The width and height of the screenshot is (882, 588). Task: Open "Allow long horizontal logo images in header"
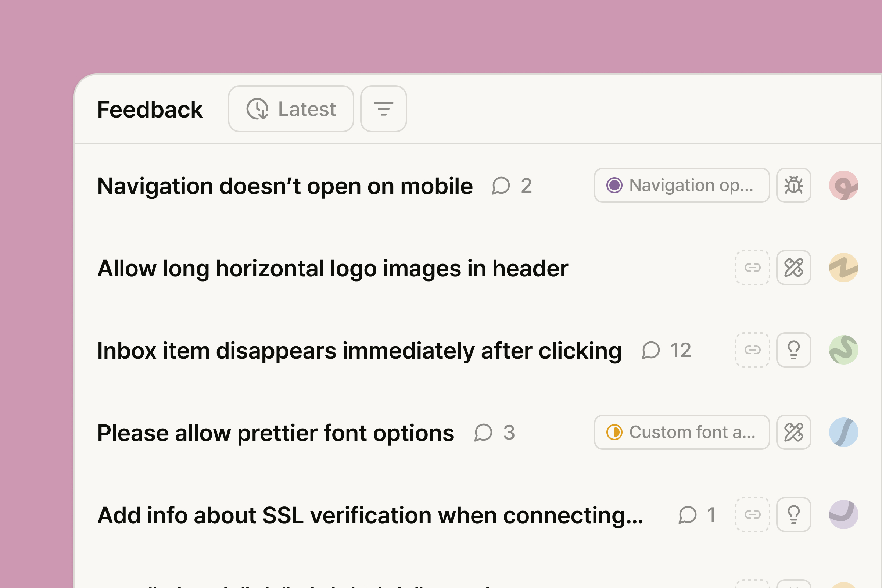[x=333, y=269]
